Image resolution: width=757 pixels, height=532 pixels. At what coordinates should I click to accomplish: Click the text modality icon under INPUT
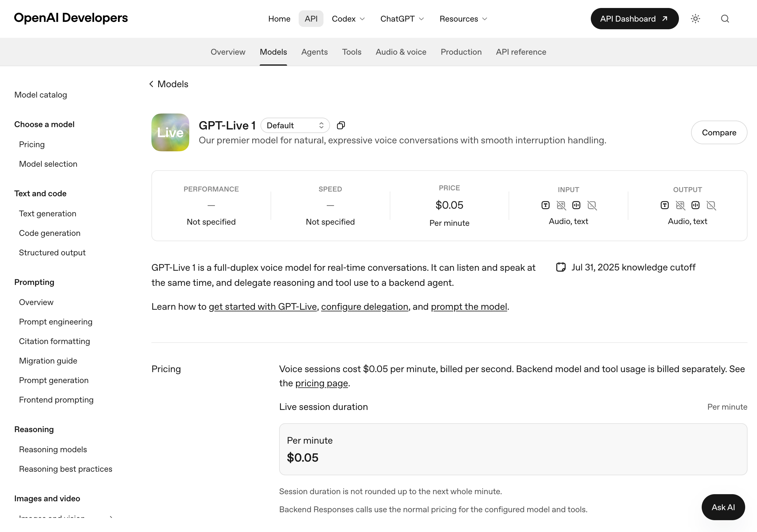[x=545, y=205]
